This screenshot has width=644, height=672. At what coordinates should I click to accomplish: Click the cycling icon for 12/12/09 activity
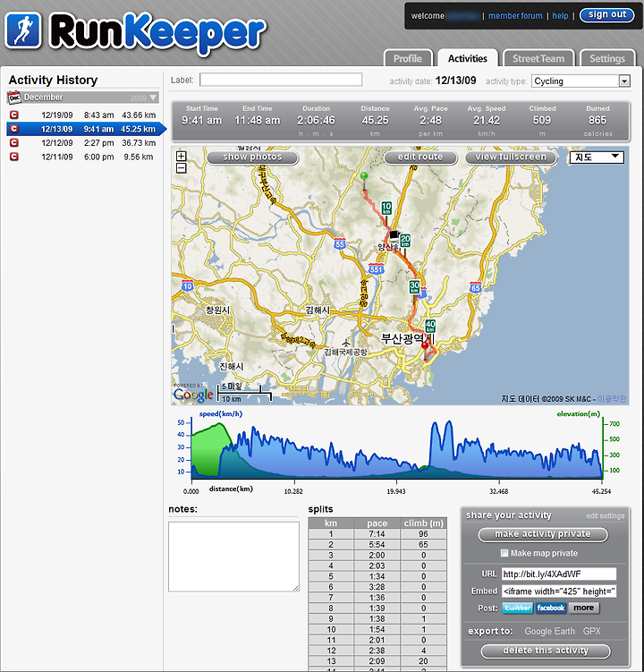point(14,142)
